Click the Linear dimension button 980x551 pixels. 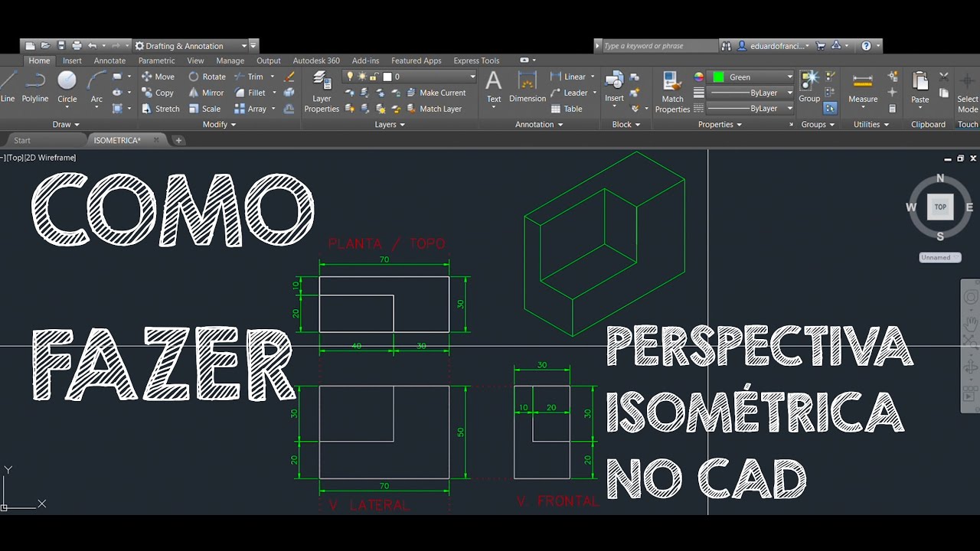pos(568,77)
